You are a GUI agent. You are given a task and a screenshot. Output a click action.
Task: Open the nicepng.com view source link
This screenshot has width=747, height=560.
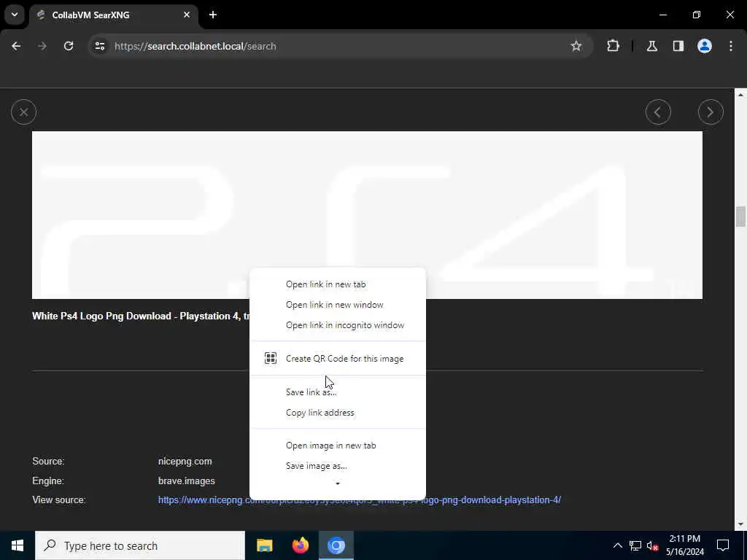(x=359, y=500)
